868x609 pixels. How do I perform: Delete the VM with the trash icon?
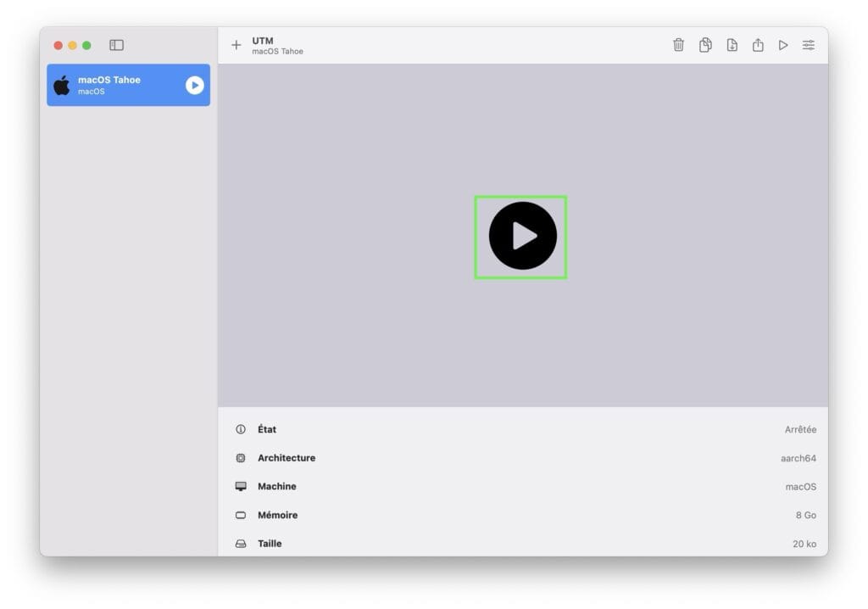pos(678,45)
